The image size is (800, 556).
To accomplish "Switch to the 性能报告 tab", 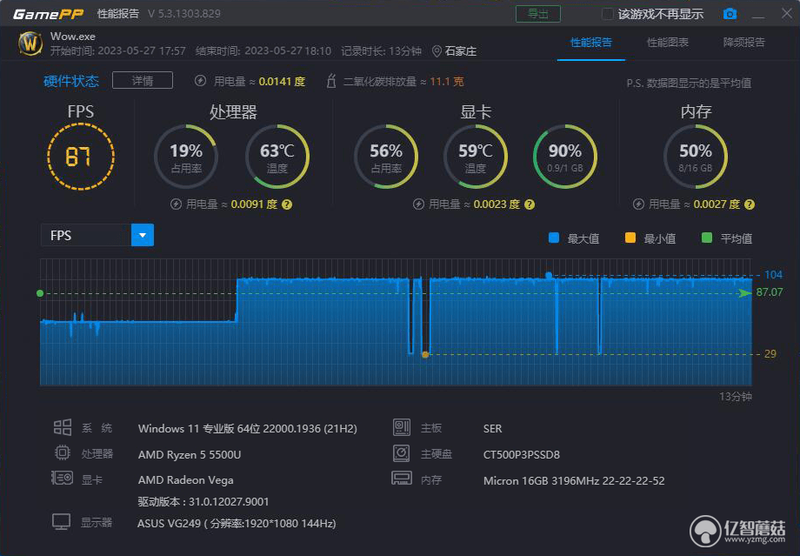I will [x=591, y=42].
